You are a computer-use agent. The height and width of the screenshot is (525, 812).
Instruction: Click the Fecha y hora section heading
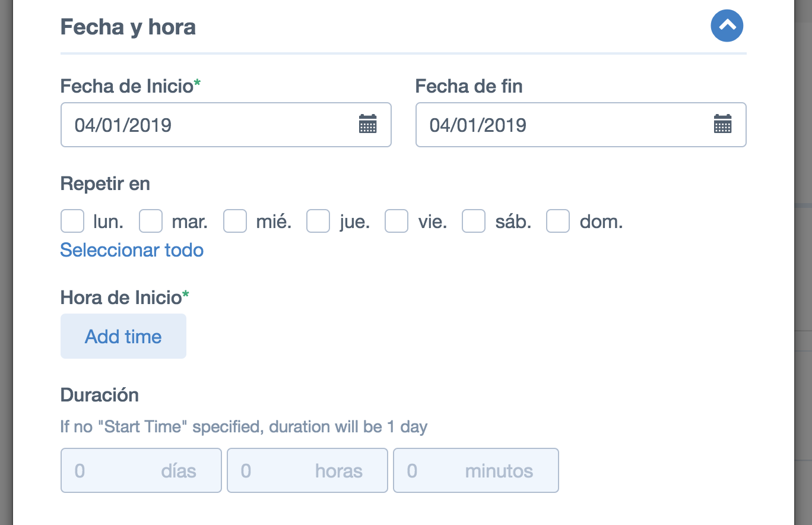tap(128, 27)
